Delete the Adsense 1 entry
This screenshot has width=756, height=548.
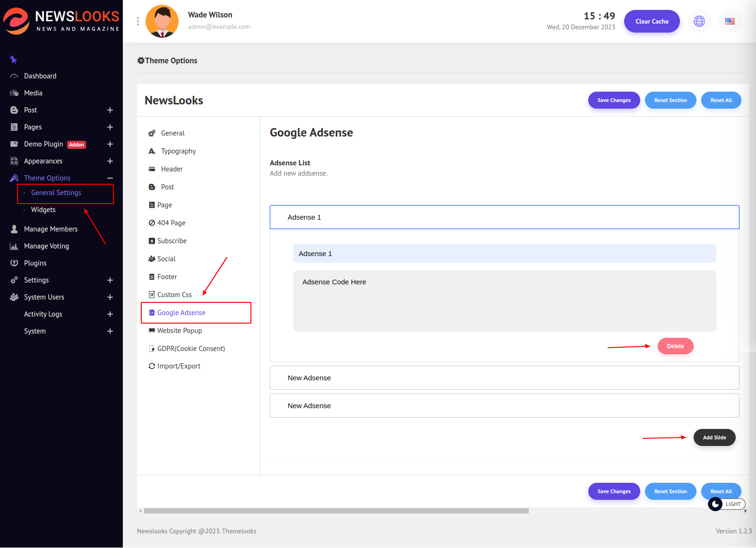(675, 346)
